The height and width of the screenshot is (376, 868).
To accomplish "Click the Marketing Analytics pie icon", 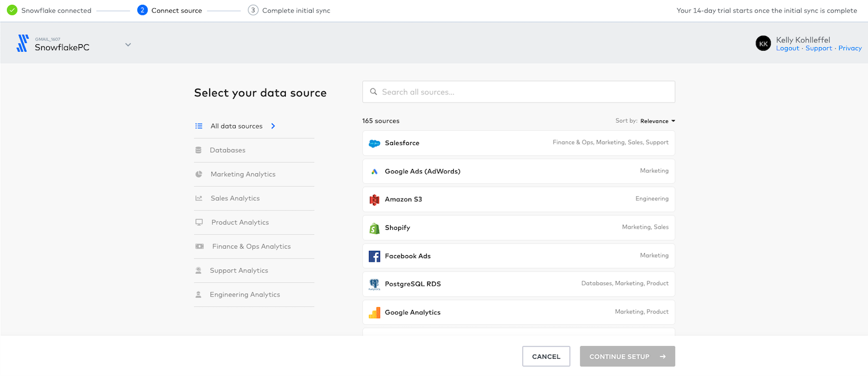I will pos(199,174).
